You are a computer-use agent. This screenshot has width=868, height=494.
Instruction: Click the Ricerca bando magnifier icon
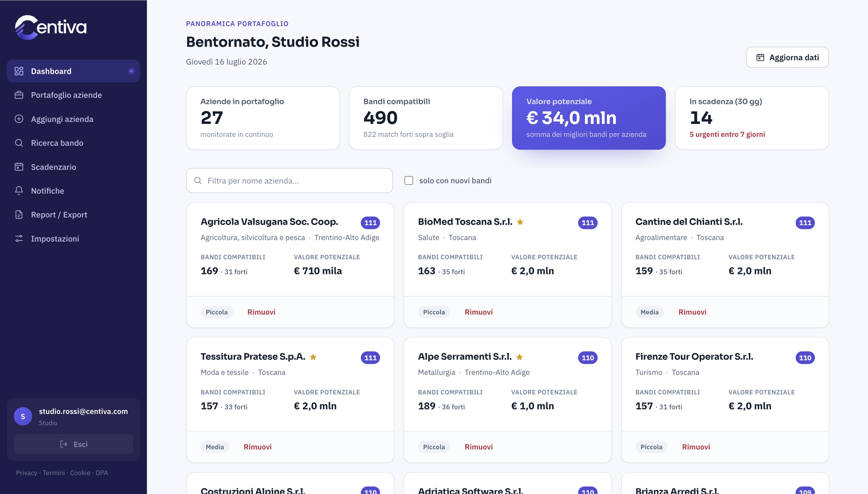tap(19, 143)
